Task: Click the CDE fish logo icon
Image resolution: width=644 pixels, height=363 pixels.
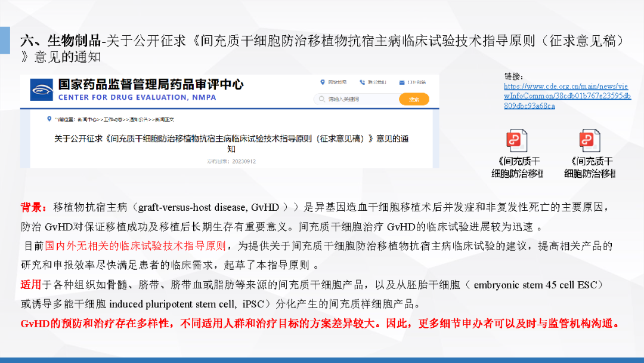Action: point(42,90)
